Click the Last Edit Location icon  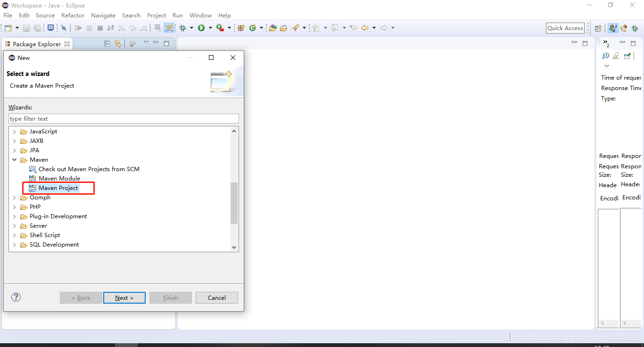[354, 28]
